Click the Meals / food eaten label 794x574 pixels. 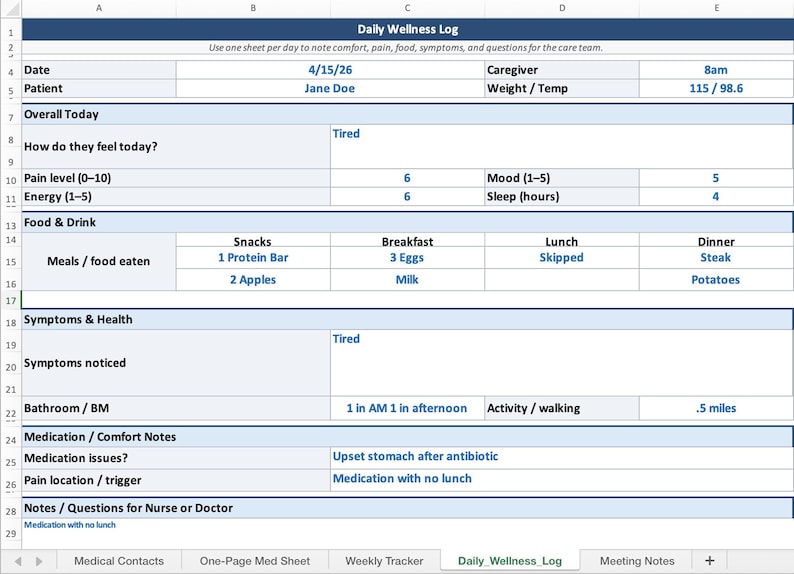[99, 261]
